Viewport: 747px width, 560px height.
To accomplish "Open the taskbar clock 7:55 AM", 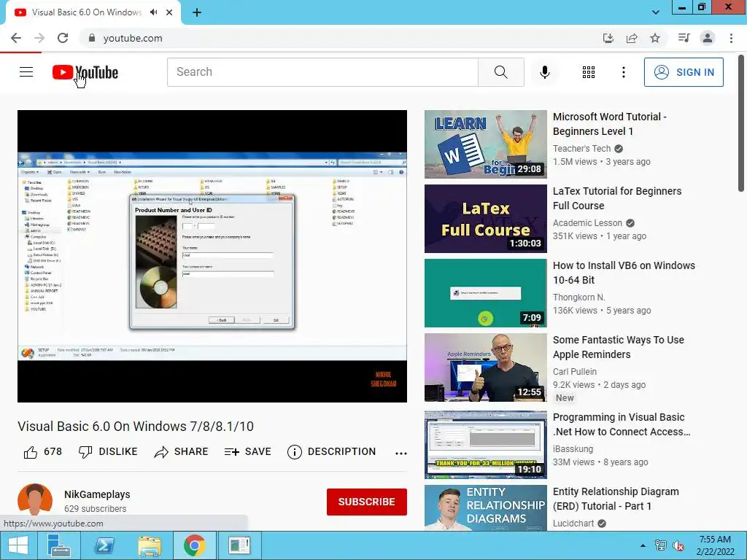I will (715, 545).
